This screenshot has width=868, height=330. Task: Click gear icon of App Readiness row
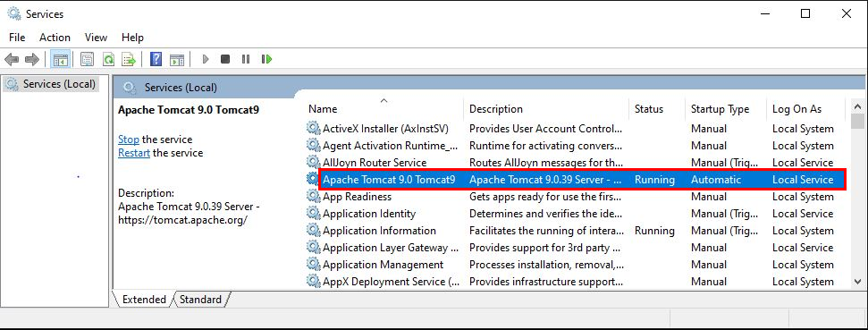pos(314,197)
